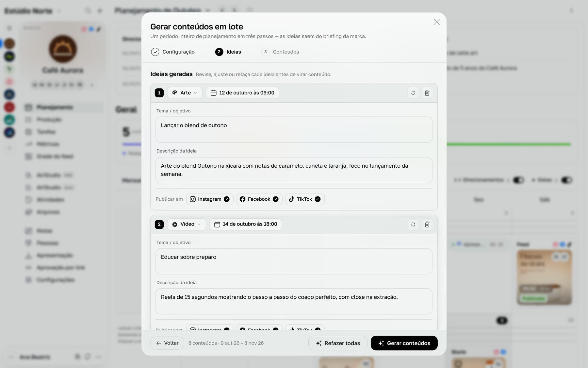588x368 pixels.
Task: Regenerate idea 1 with the refresh icon
Action: 413,93
